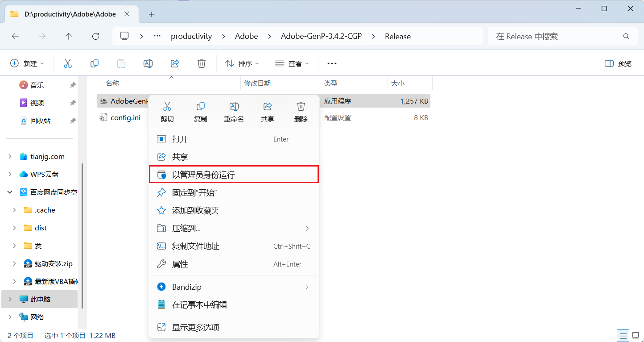Expand the WPS云盘 tree node
The image size is (644, 342).
tap(10, 174)
